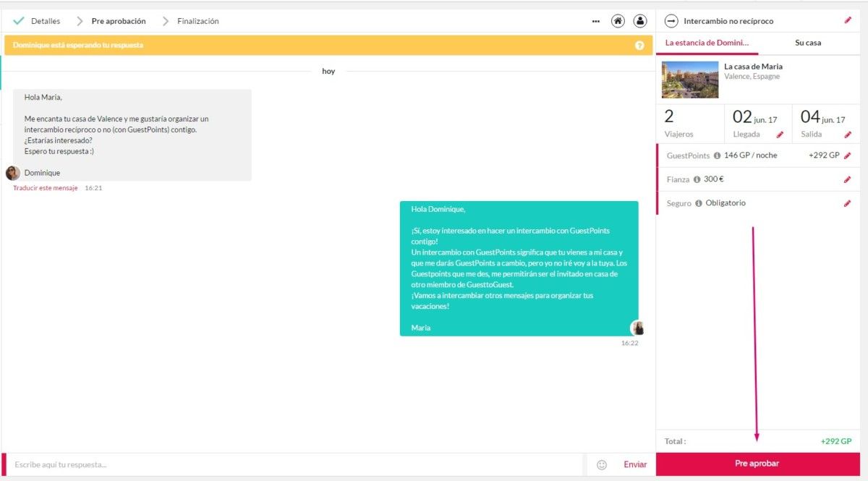Show info about GuestPoints per night

(717, 156)
